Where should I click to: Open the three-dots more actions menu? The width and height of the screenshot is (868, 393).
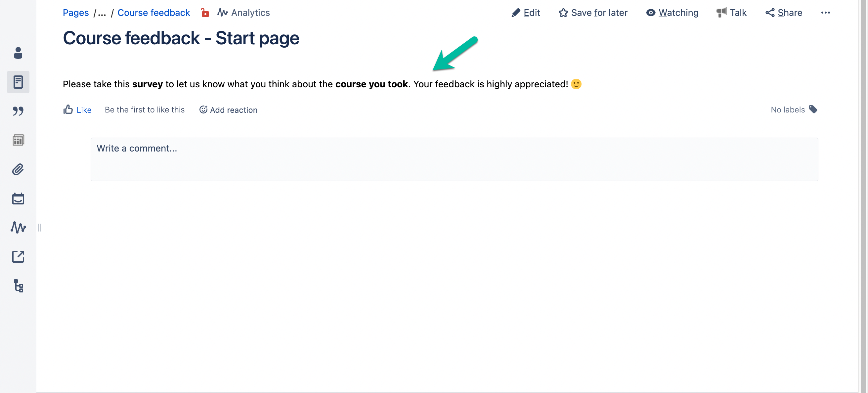pos(826,13)
